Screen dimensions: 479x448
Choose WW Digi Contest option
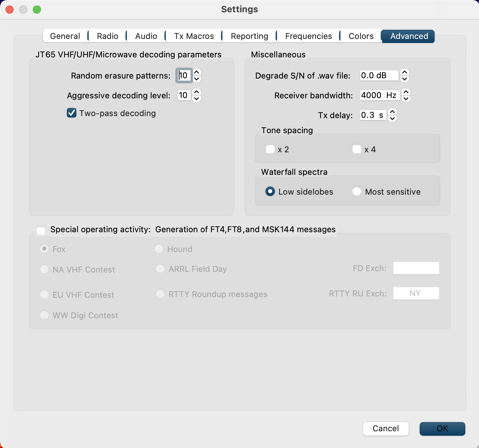pyautogui.click(x=44, y=315)
